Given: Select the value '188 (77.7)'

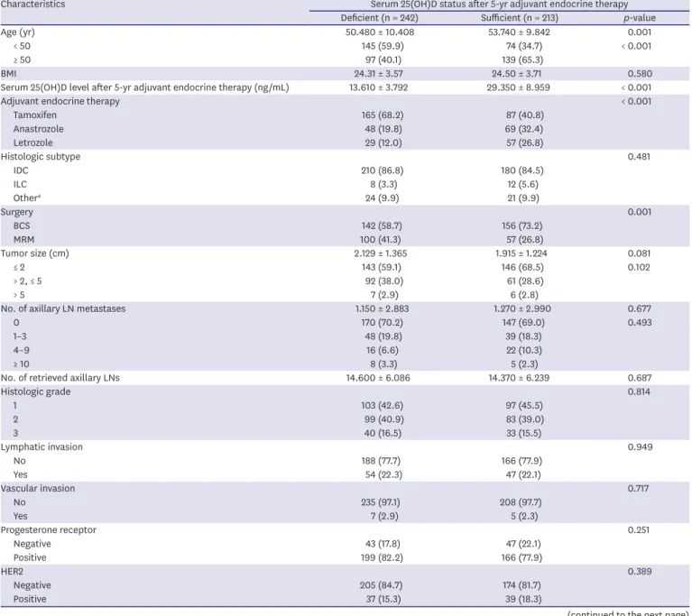Looking at the screenshot, I should point(381,461).
